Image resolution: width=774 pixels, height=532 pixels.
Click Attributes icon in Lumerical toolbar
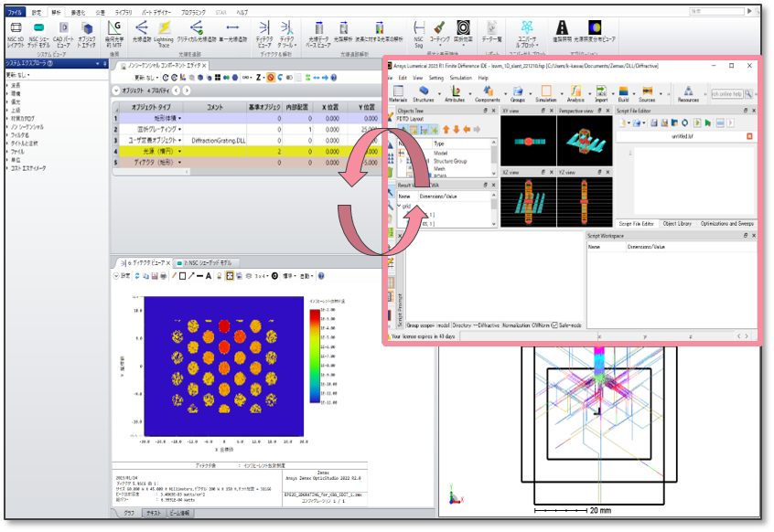coord(455,93)
